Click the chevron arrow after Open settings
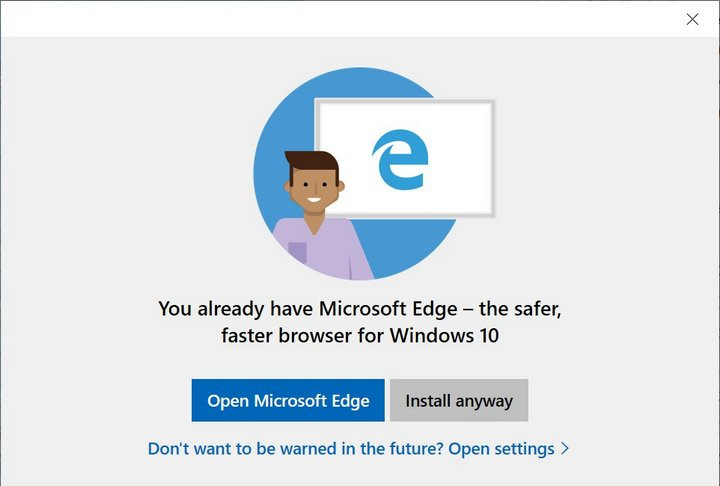Image resolution: width=720 pixels, height=486 pixels. coord(565,448)
